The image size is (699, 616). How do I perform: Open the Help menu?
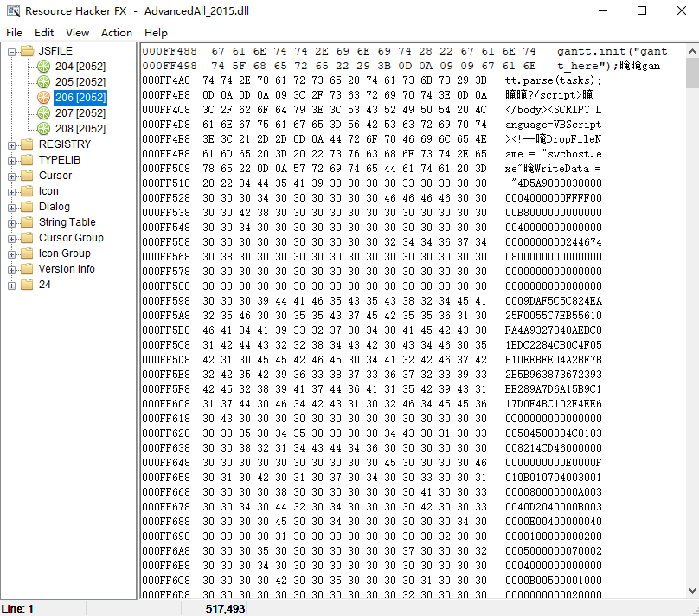tap(156, 33)
